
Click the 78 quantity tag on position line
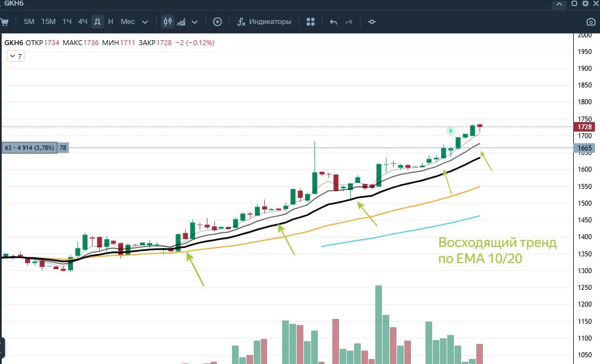[63, 148]
